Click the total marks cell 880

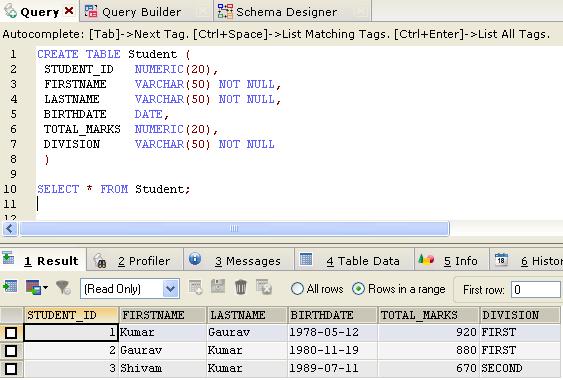point(429,350)
